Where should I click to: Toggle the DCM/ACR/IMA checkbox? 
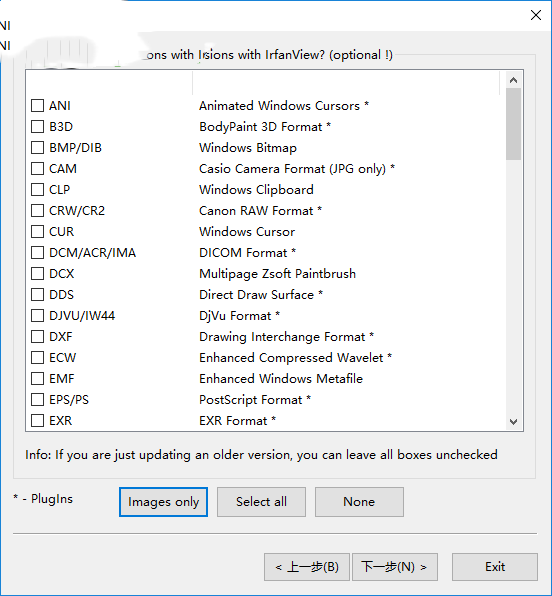click(x=37, y=252)
